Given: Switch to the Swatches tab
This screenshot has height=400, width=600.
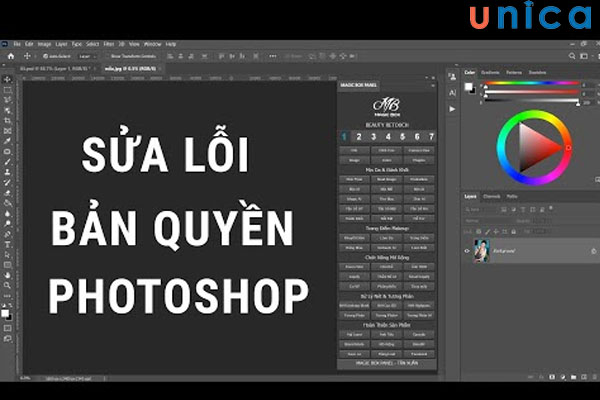Looking at the screenshot, I should 537,72.
